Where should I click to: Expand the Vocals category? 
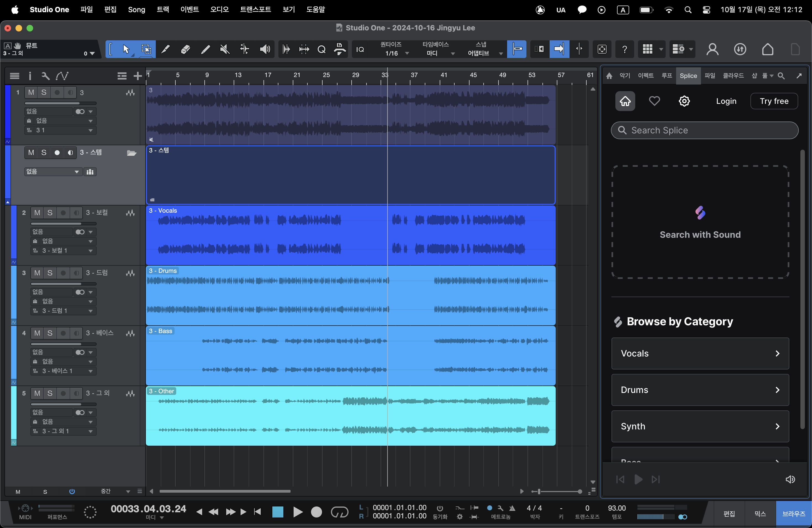pyautogui.click(x=700, y=353)
